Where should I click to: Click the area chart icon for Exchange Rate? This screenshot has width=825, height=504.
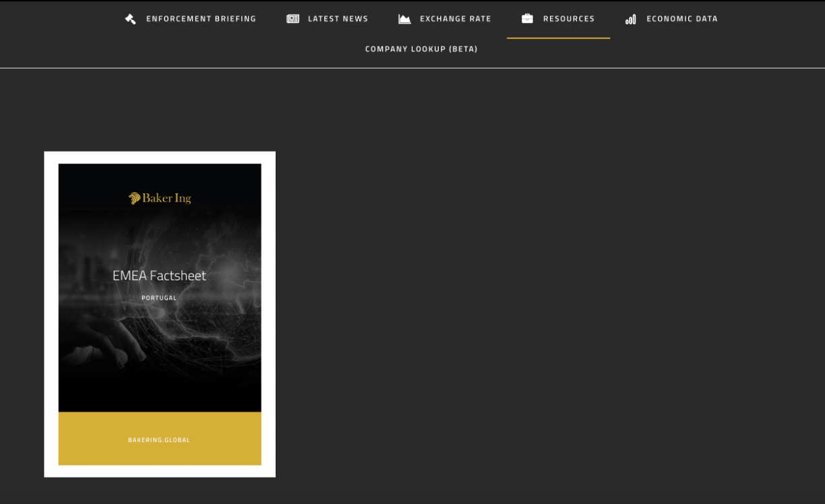point(404,19)
